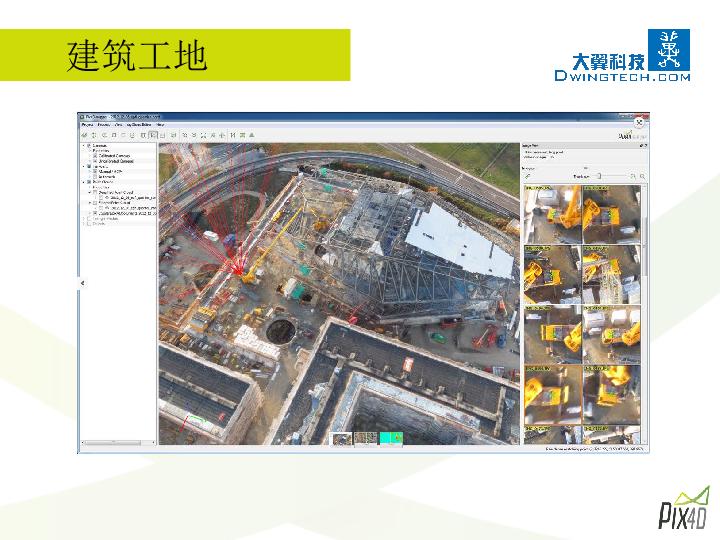Click the left sidebar collapse arrow

(82, 283)
